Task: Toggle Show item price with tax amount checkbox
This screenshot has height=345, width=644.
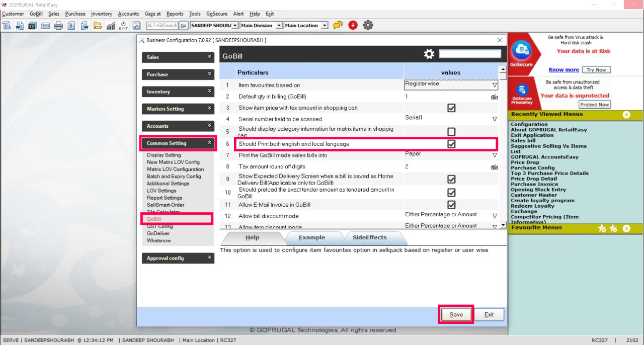Action: click(x=451, y=108)
